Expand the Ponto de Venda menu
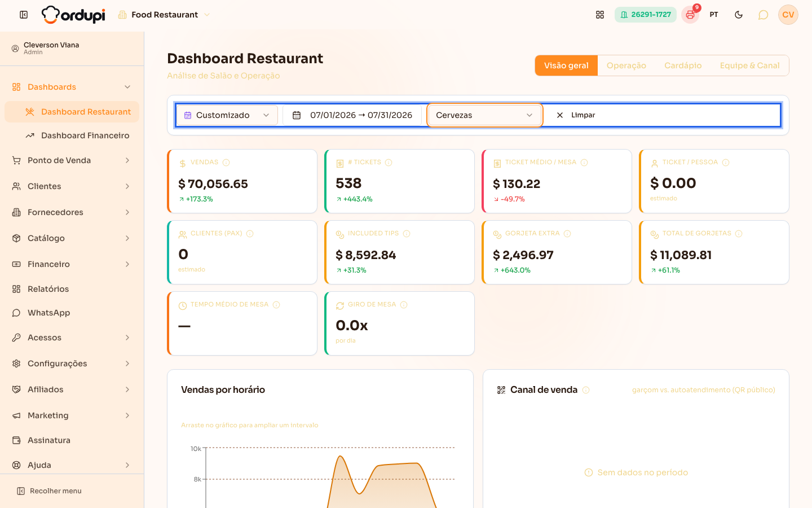The width and height of the screenshot is (812, 508). [72, 160]
